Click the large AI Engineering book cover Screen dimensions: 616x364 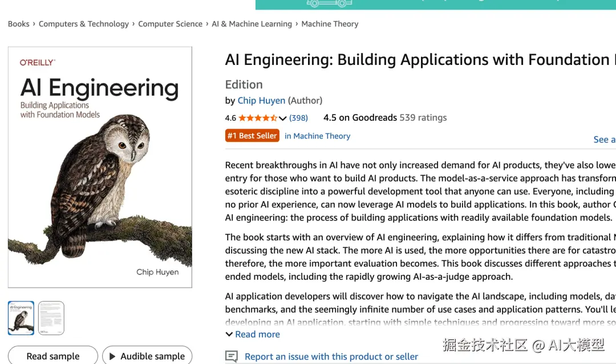pos(100,167)
